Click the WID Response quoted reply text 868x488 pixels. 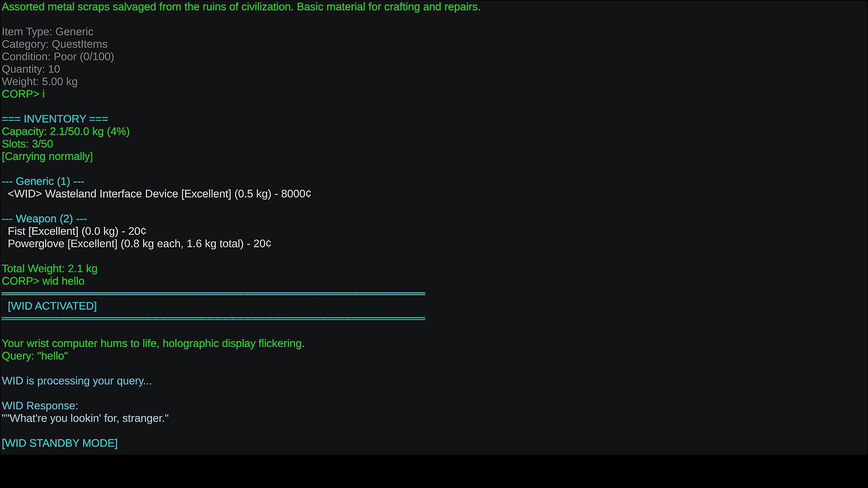85,418
